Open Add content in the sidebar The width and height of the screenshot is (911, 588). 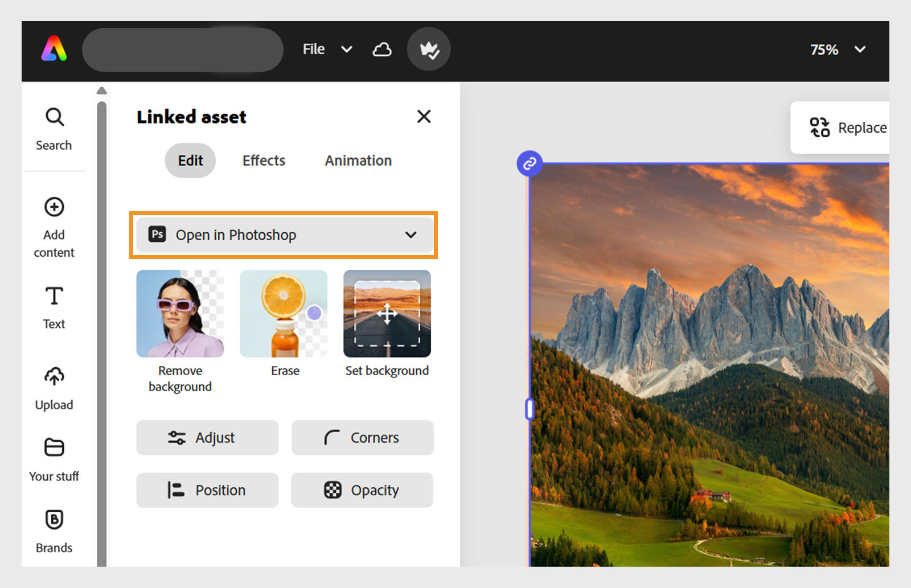pos(54,228)
